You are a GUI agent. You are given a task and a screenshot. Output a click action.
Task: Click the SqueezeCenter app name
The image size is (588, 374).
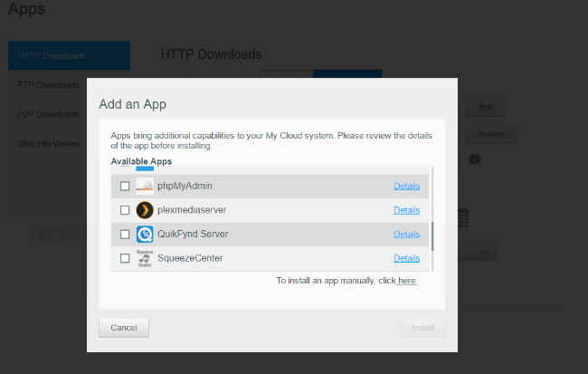point(190,258)
